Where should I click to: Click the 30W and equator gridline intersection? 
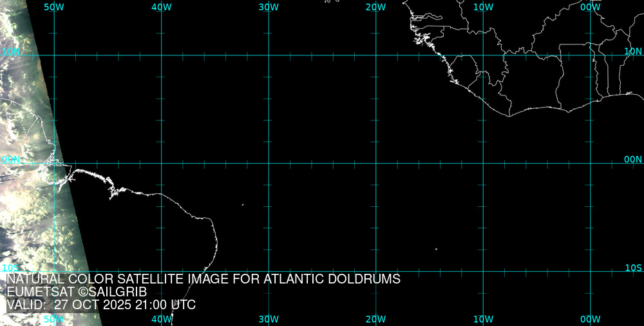269,163
